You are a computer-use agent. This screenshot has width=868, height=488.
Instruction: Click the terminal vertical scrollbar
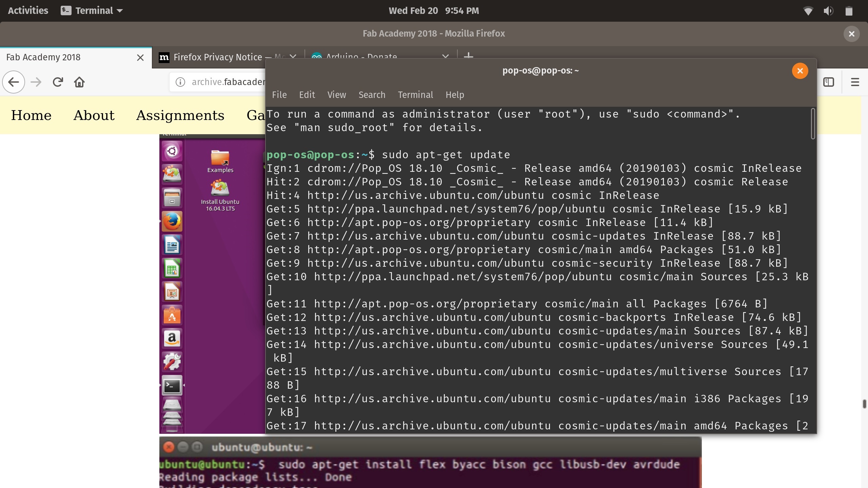[x=812, y=124]
